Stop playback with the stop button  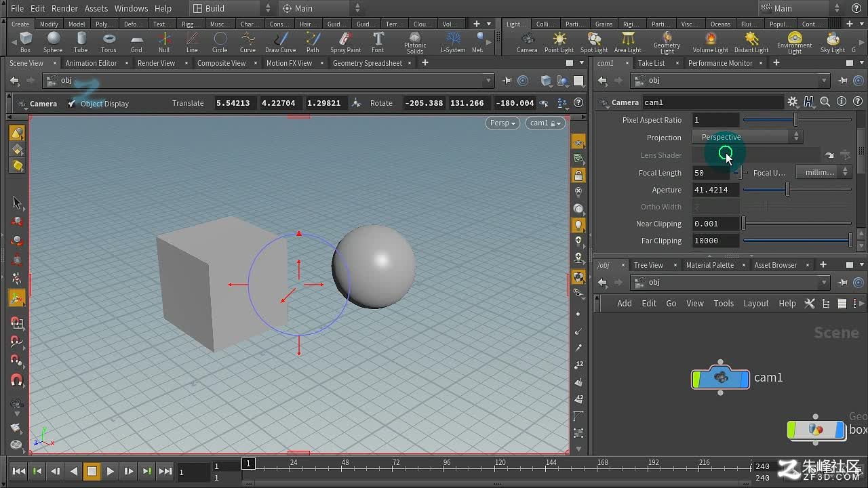[92, 471]
